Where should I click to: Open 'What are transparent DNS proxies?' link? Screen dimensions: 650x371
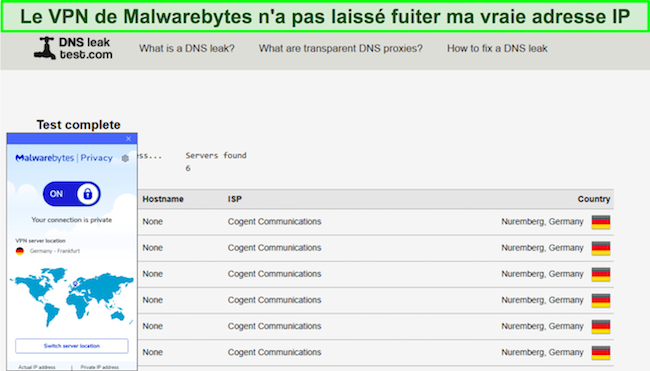coord(341,48)
